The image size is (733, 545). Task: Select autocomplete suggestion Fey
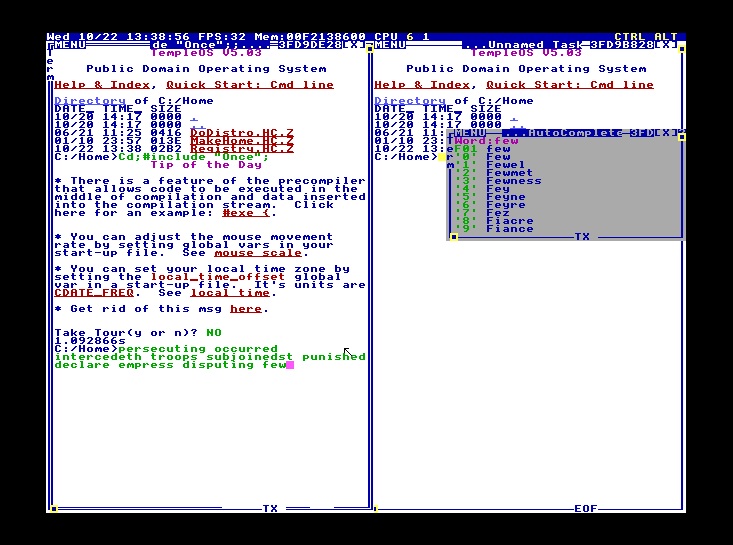point(482,189)
